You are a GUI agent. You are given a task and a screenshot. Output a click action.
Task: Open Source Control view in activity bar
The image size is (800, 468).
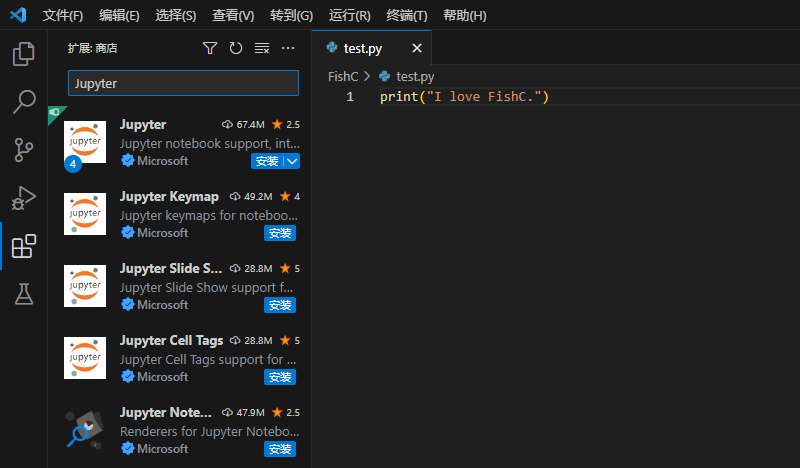click(23, 150)
